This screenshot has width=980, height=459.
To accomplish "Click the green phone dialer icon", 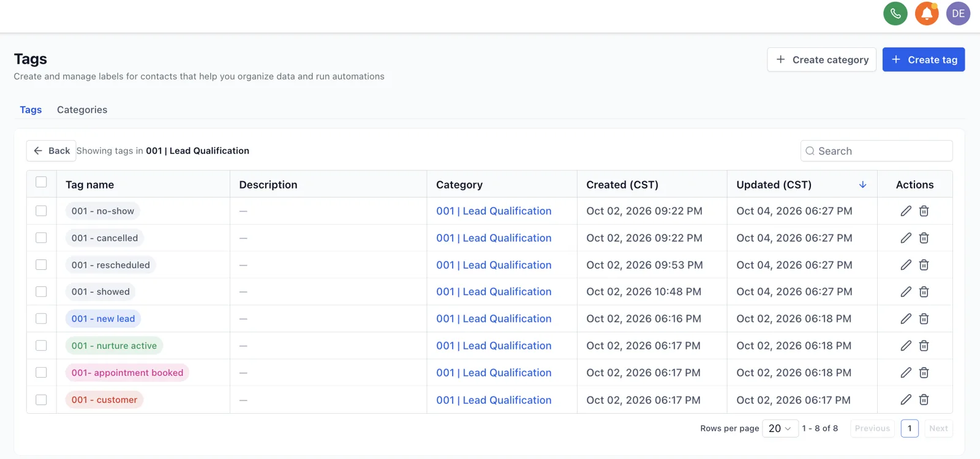I will pyautogui.click(x=895, y=13).
